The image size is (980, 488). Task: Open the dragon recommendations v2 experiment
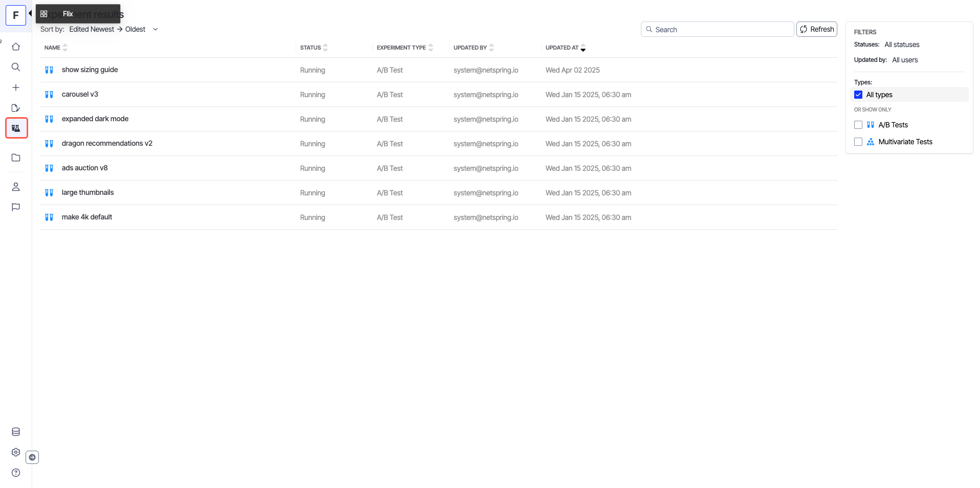tap(107, 143)
